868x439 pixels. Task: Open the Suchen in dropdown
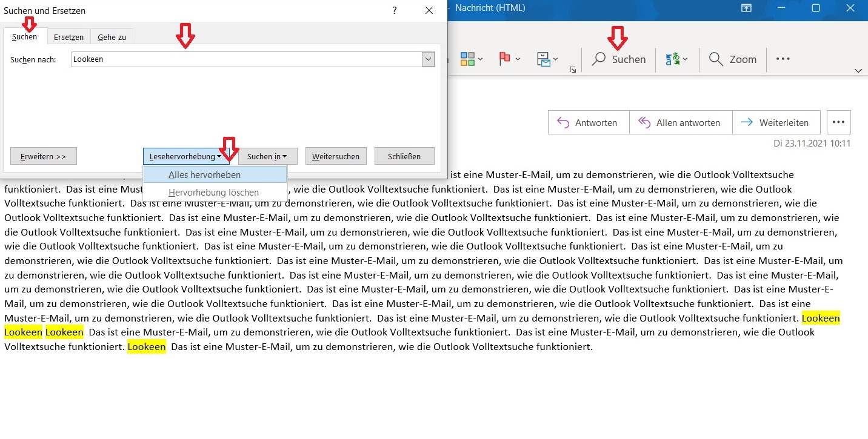pos(267,156)
